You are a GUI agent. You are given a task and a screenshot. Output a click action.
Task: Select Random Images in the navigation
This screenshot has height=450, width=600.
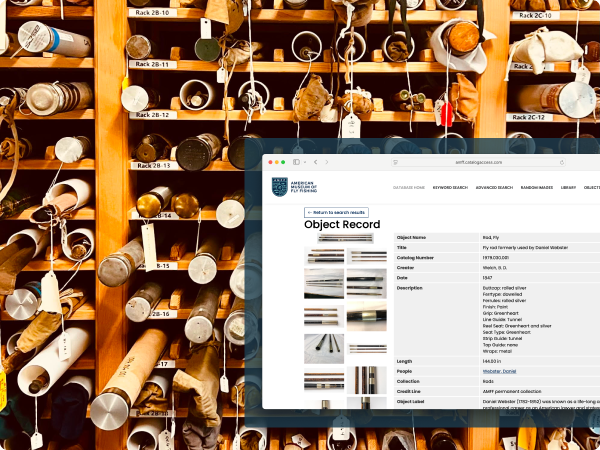coord(537,187)
